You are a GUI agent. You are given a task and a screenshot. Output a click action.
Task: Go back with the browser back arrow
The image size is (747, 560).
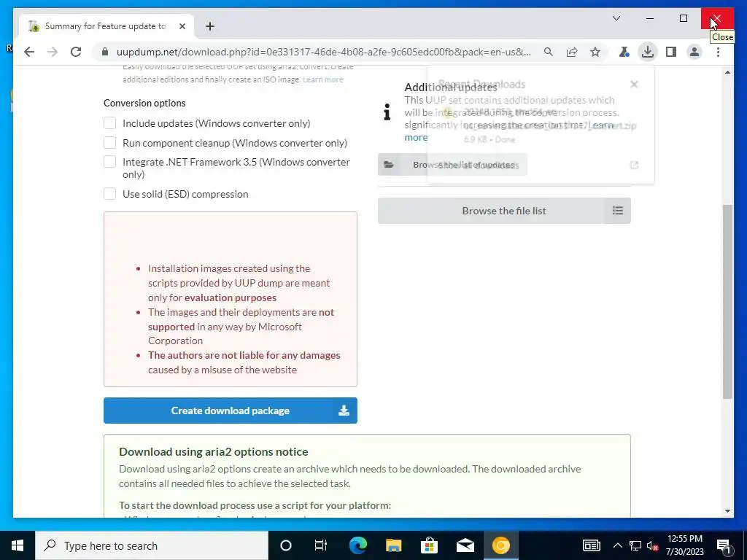(x=29, y=52)
